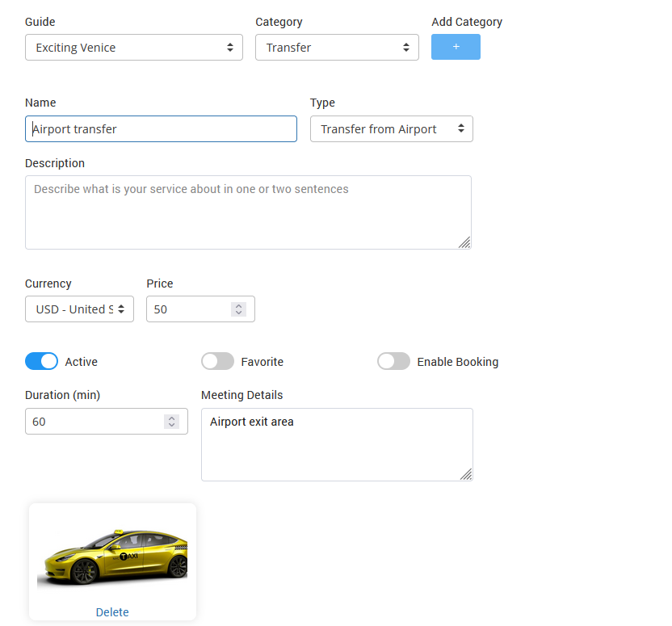
Task: Click the yellow taxi image thumbnail
Action: [x=112, y=557]
